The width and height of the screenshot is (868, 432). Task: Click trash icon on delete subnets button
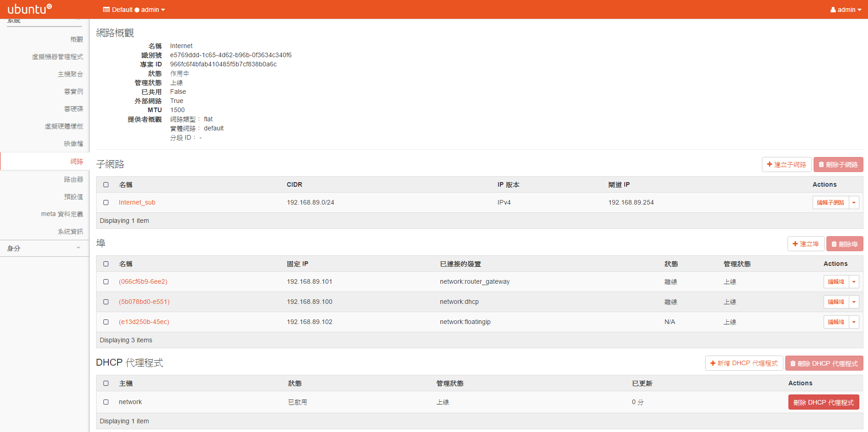821,165
